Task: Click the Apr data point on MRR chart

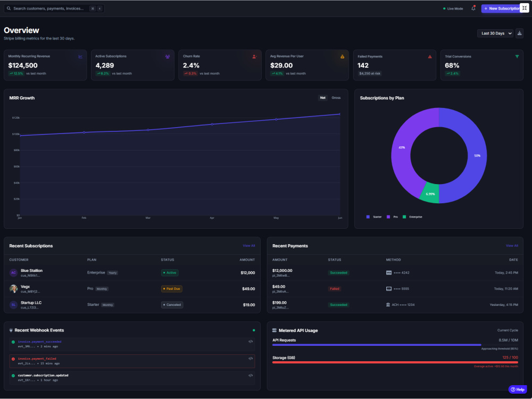Action: pyautogui.click(x=212, y=124)
